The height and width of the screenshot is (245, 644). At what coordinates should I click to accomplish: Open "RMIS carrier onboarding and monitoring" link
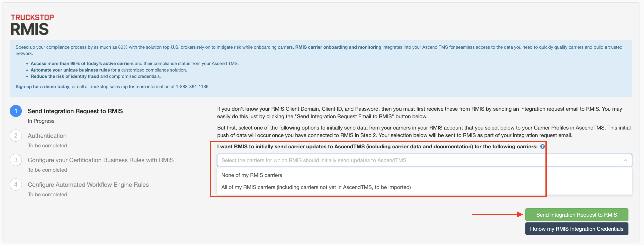click(x=338, y=47)
